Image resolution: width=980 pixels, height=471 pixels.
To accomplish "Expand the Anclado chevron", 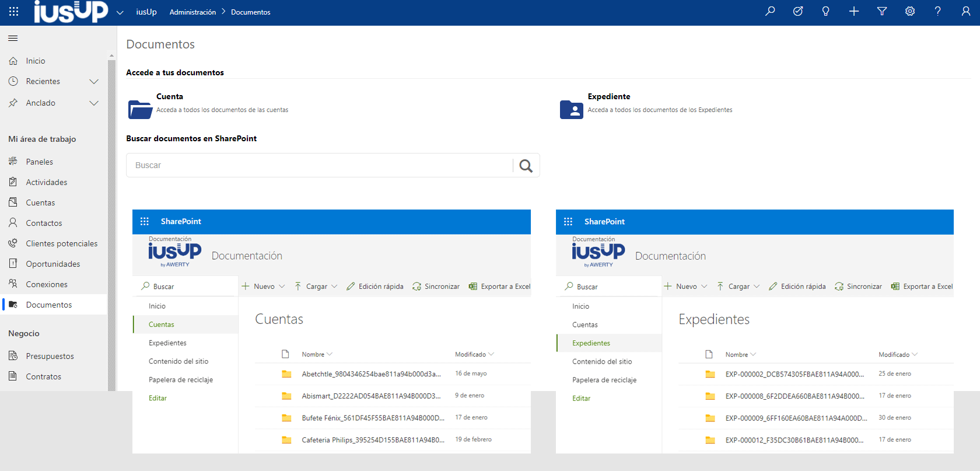I will pyautogui.click(x=94, y=103).
